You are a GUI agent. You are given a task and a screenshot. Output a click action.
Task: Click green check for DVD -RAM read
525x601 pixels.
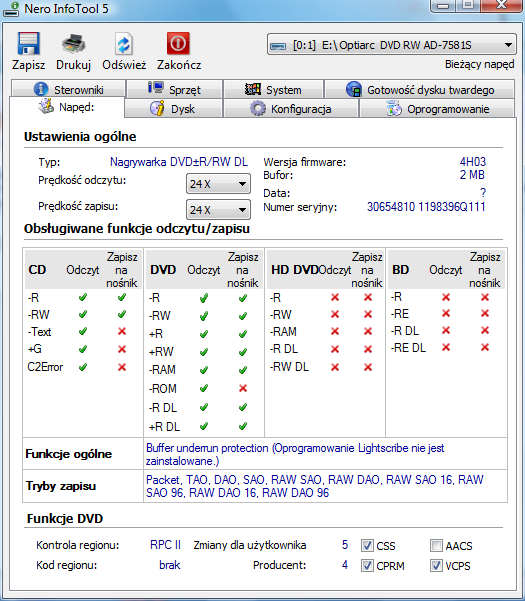[x=204, y=370]
